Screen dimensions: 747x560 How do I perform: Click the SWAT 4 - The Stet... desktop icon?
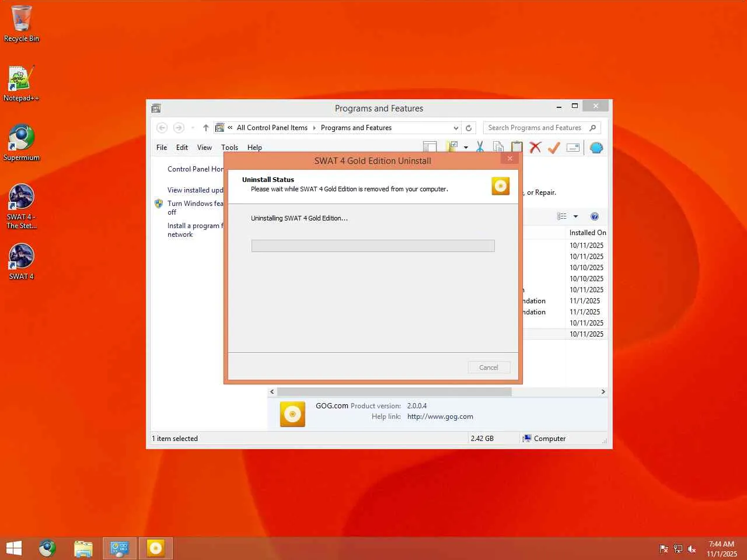coord(22,206)
